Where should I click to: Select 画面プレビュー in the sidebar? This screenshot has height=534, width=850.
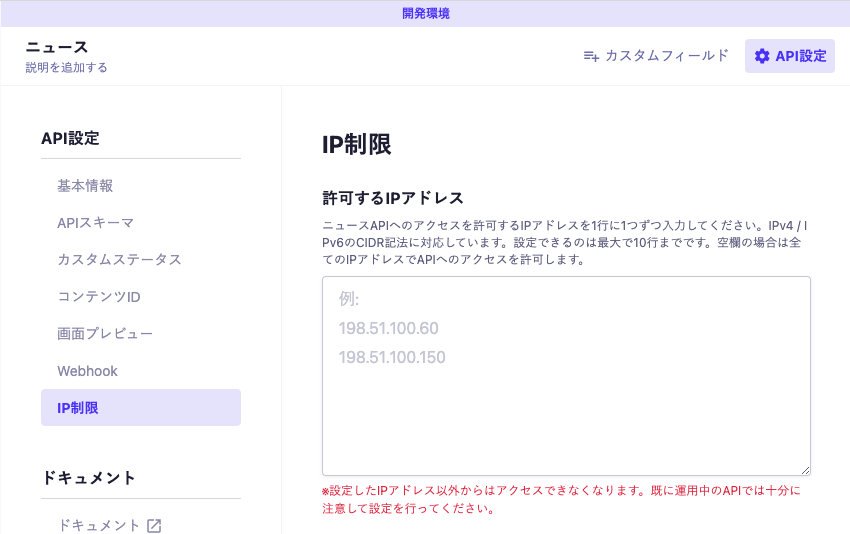click(105, 334)
